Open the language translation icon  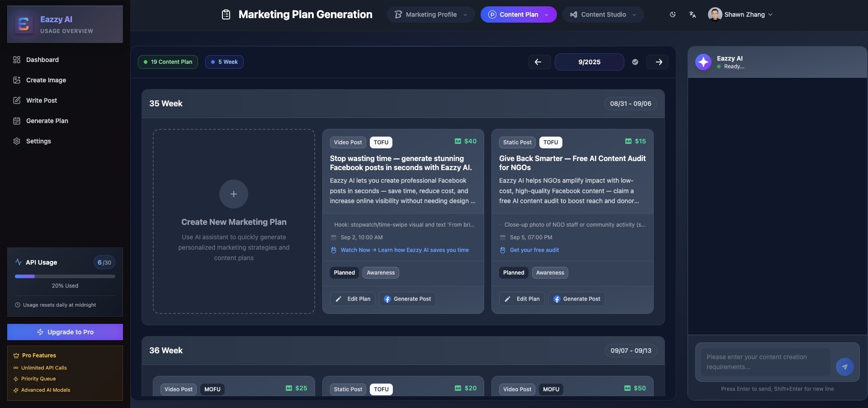coord(692,14)
